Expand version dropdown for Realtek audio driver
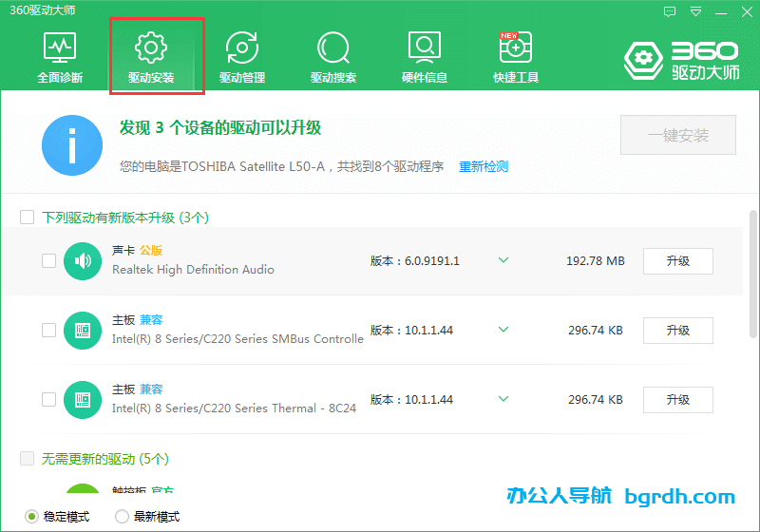 pos(503,260)
